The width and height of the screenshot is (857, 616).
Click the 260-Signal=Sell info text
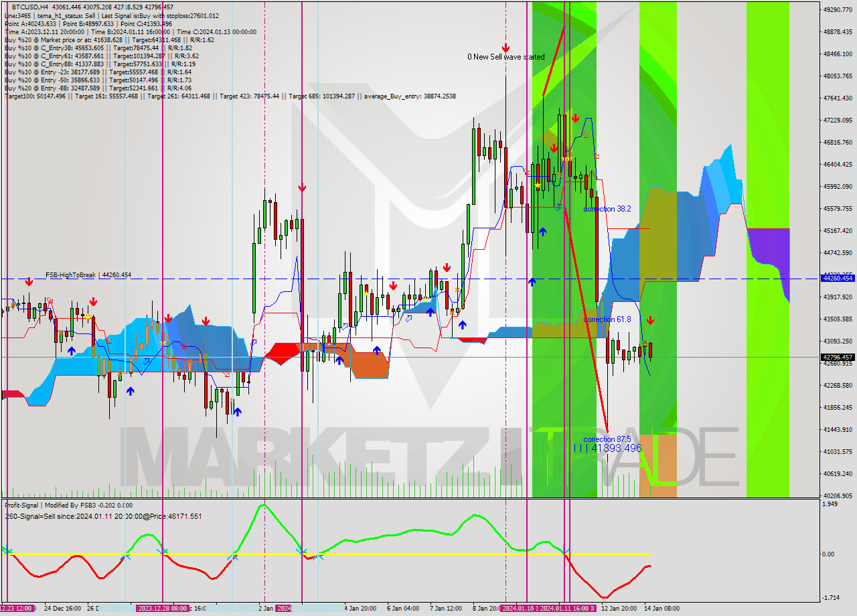102,516
